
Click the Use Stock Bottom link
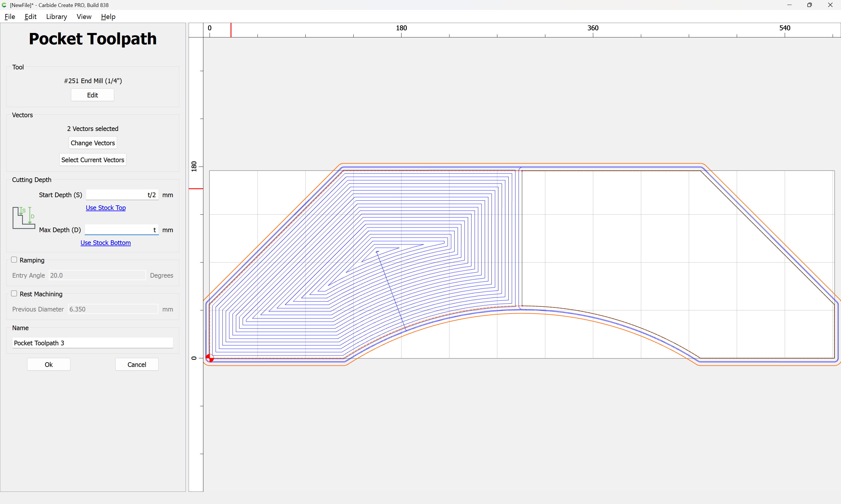(105, 243)
